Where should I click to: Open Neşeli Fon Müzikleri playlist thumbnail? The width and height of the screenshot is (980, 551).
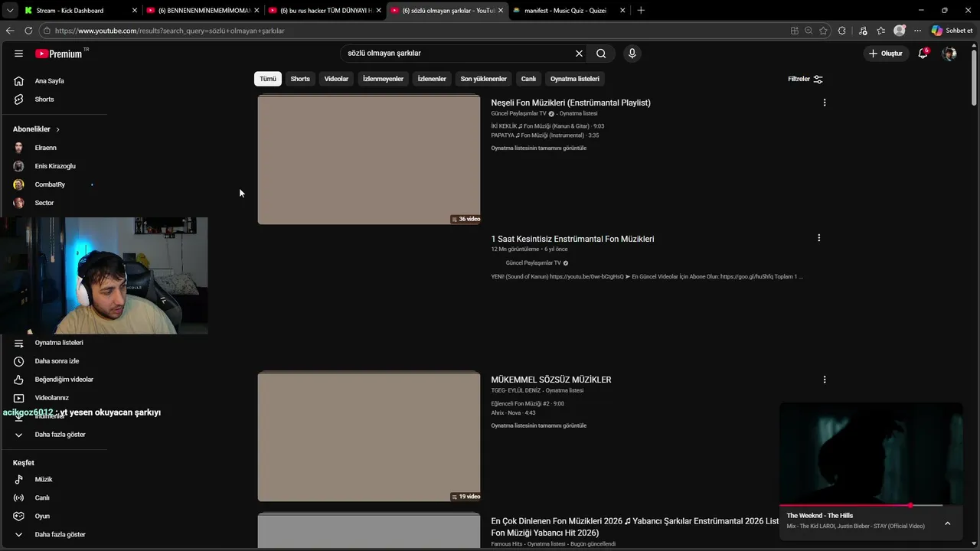pos(369,159)
